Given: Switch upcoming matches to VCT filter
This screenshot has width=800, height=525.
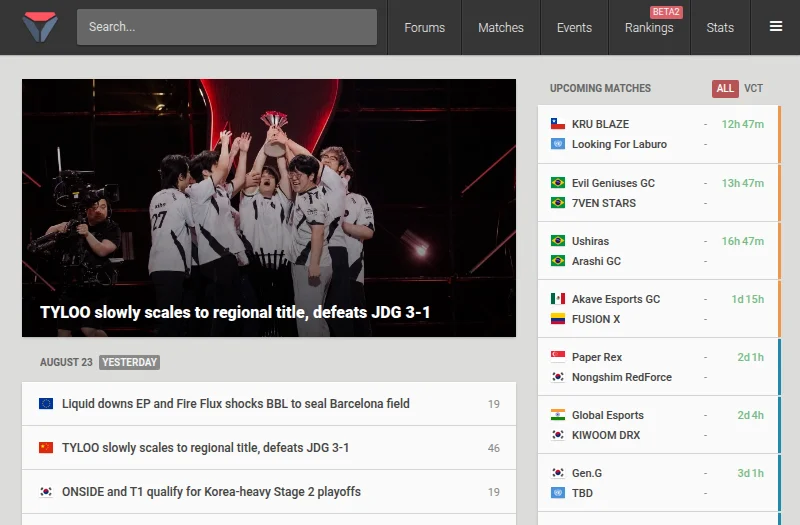Looking at the screenshot, I should point(753,88).
